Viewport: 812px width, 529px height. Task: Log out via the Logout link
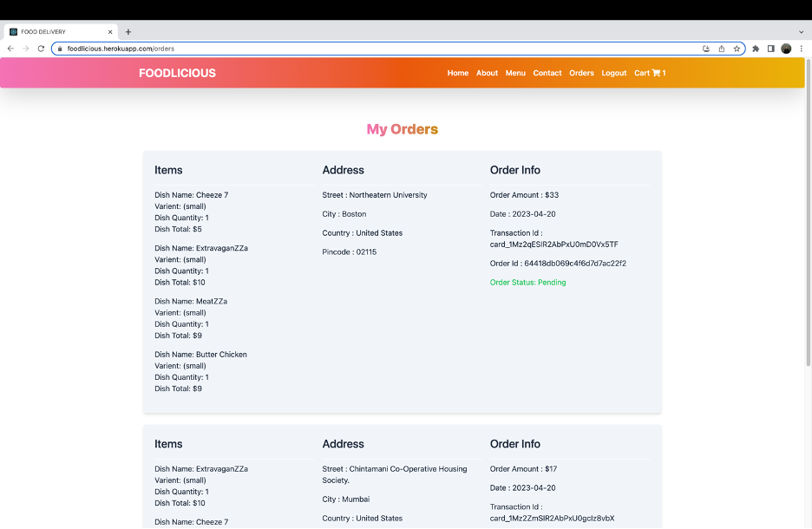point(614,73)
